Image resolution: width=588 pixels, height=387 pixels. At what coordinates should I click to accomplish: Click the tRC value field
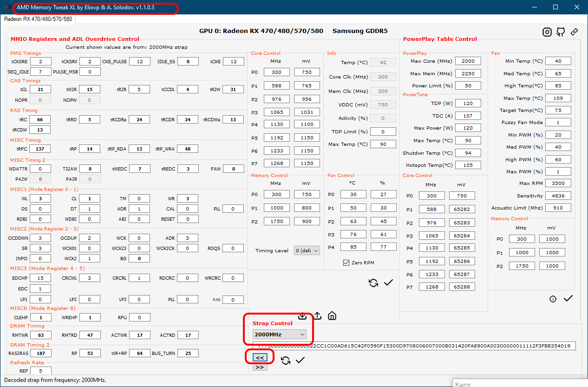(x=40, y=119)
